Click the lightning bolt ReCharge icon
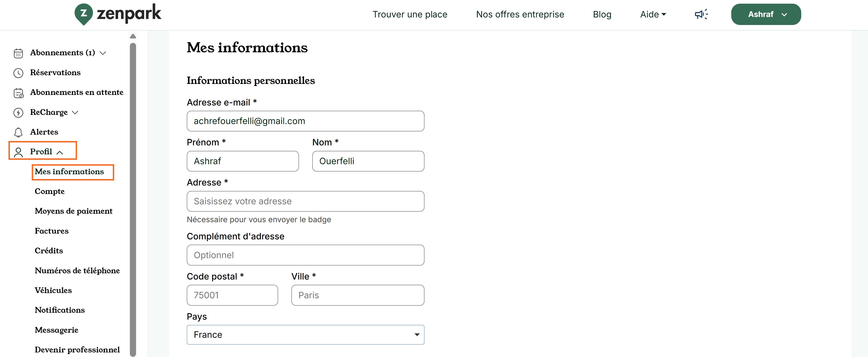This screenshot has height=357, width=868. 18,113
